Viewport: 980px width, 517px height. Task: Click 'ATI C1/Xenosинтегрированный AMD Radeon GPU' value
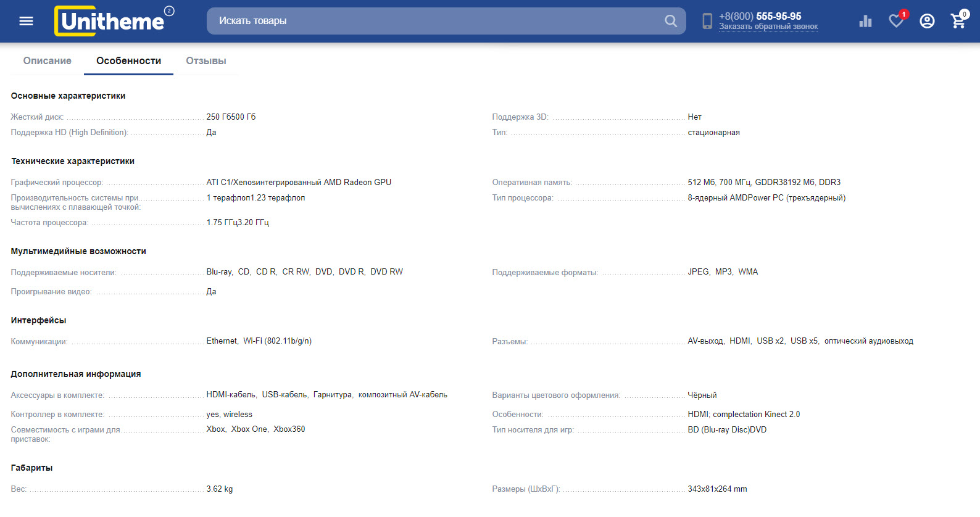coord(299,182)
